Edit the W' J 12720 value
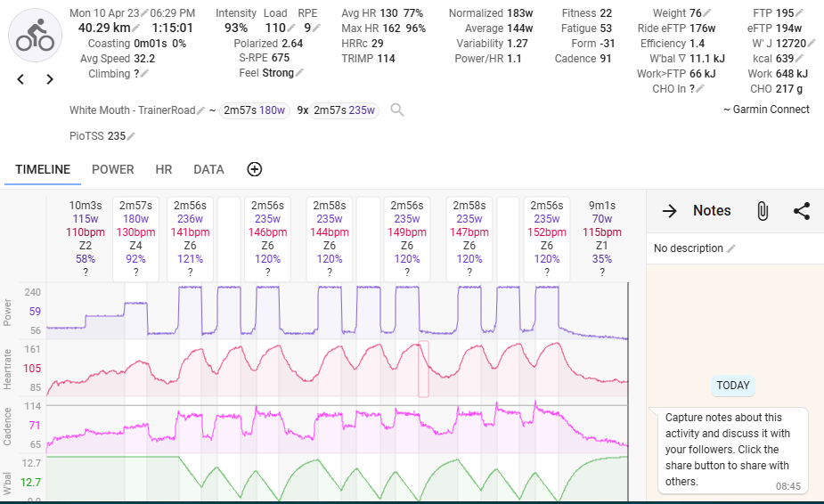 812,43
